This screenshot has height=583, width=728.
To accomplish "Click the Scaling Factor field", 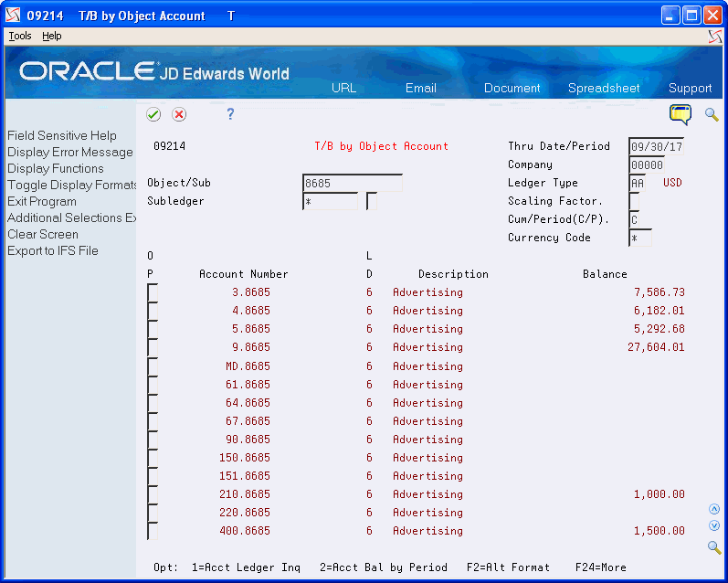I will pos(634,201).
